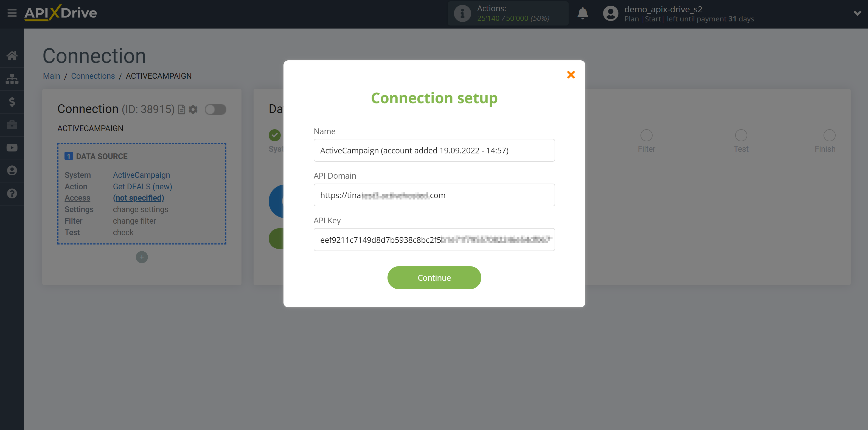The width and height of the screenshot is (868, 430).
Task: Click the ActiveCampaign system link
Action: [142, 175]
